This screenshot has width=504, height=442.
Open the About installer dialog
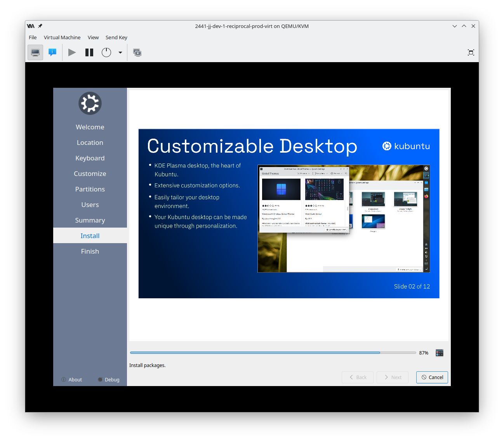click(71, 379)
